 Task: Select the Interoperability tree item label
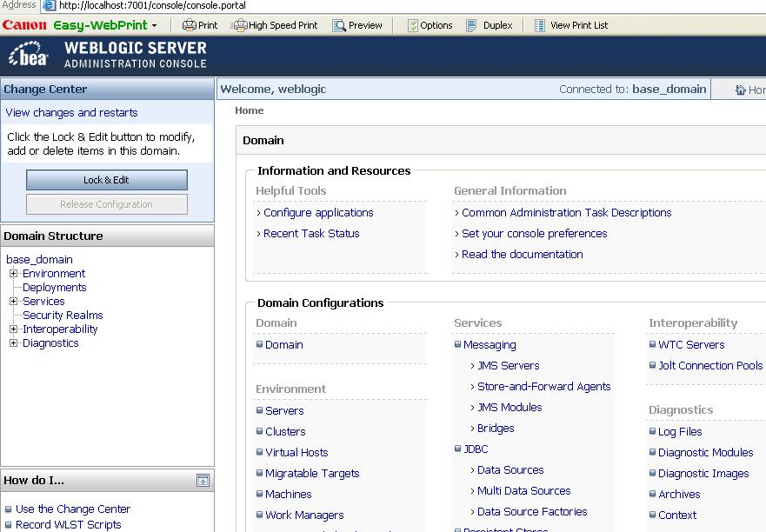pyautogui.click(x=60, y=329)
